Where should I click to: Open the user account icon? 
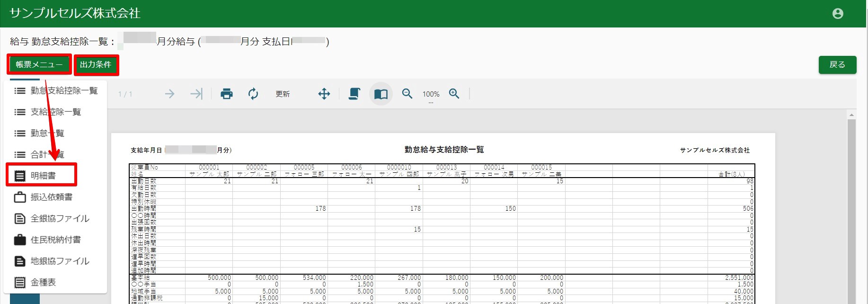pyautogui.click(x=838, y=14)
